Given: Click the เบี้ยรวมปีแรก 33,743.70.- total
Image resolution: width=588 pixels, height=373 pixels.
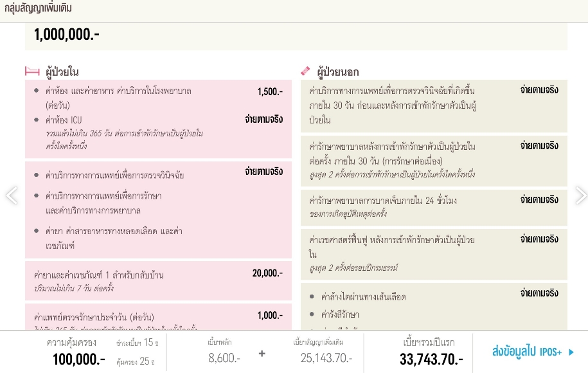Looking at the screenshot, I should click(x=431, y=359).
